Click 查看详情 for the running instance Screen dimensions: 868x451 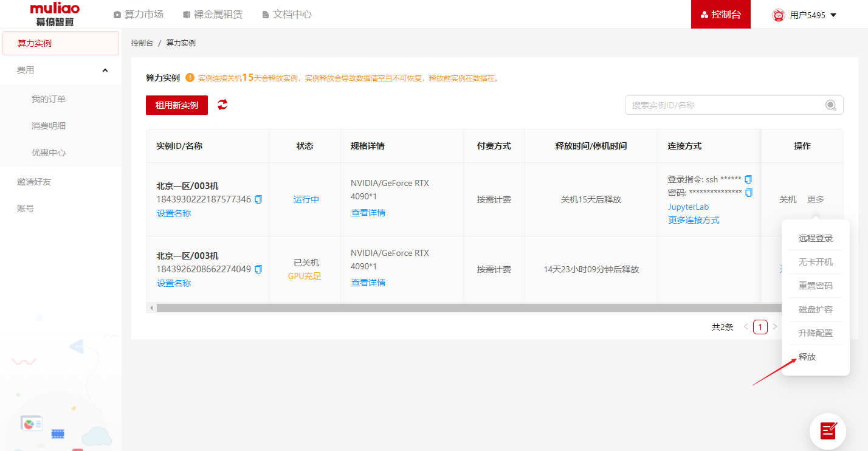(x=368, y=213)
